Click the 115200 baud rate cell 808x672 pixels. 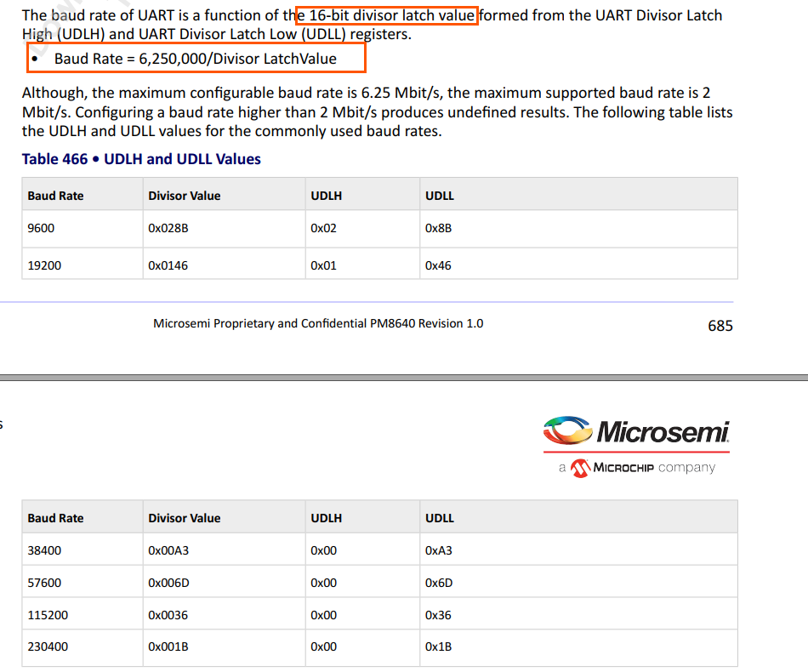[x=83, y=615]
